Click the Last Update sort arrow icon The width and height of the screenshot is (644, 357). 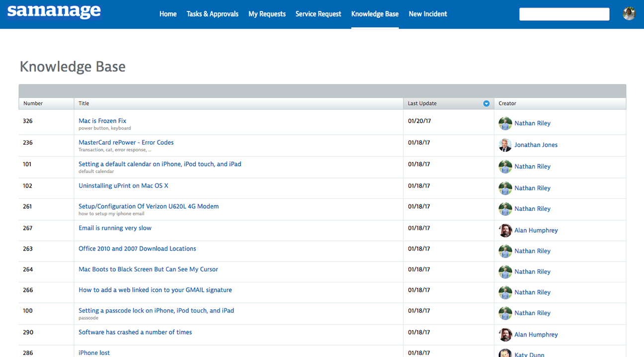(486, 103)
